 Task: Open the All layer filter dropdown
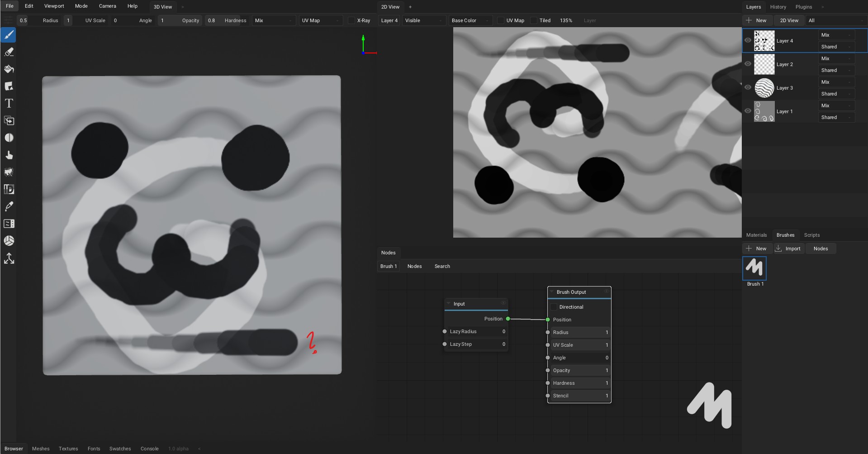pos(836,20)
